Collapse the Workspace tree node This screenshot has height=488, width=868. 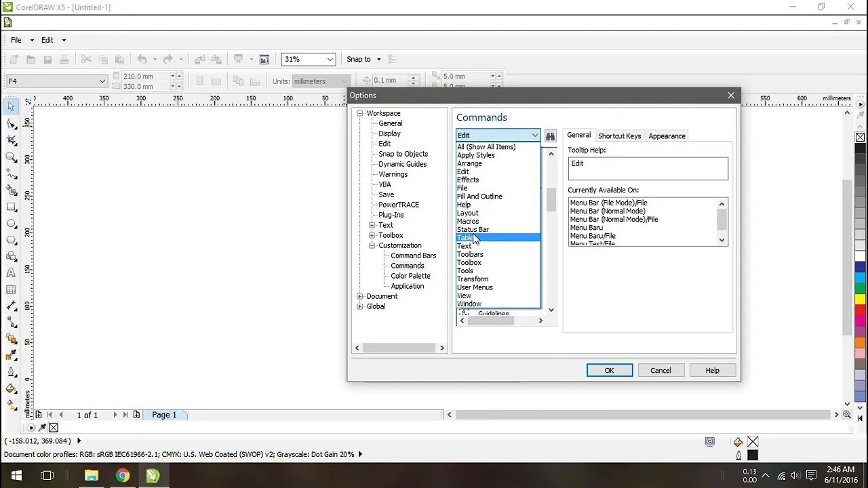(x=360, y=113)
